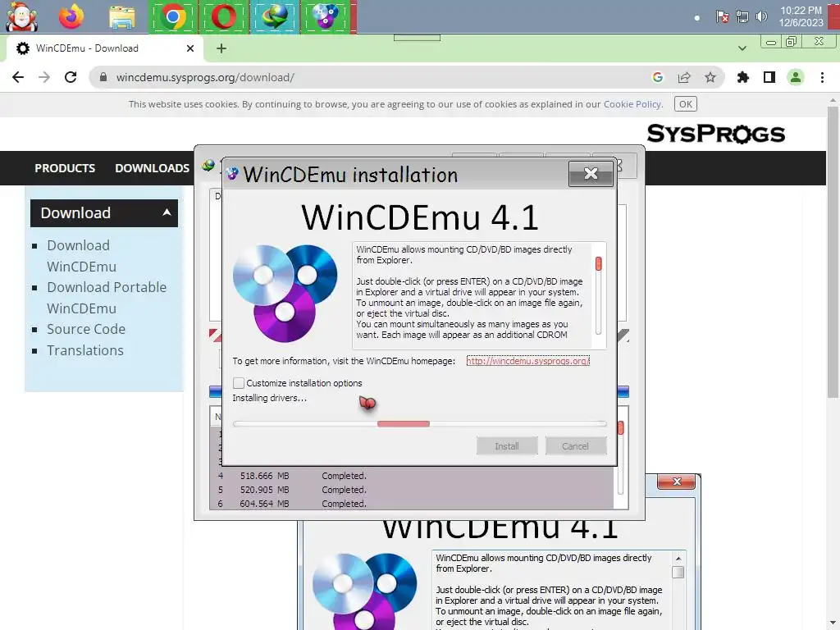This screenshot has height=630, width=840.
Task: Expand the tab search dropdown
Action: (742, 48)
